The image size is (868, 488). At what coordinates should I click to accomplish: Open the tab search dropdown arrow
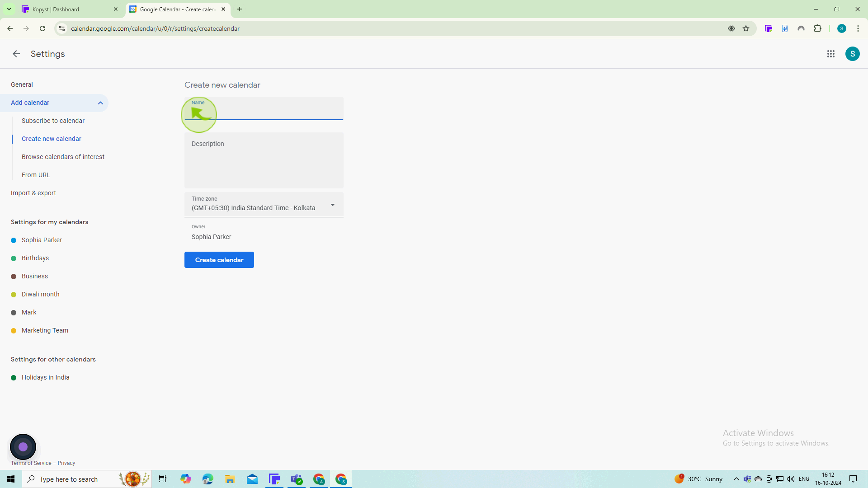pyautogui.click(x=9, y=9)
